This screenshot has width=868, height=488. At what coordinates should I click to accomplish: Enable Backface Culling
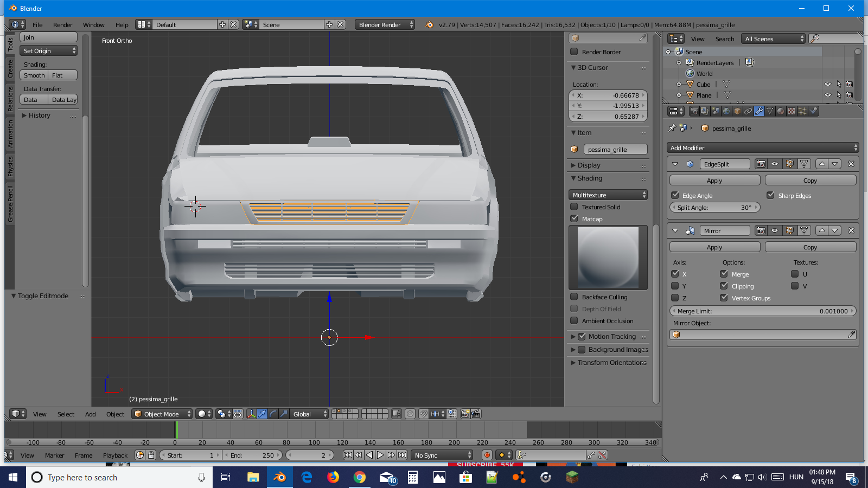click(x=574, y=297)
